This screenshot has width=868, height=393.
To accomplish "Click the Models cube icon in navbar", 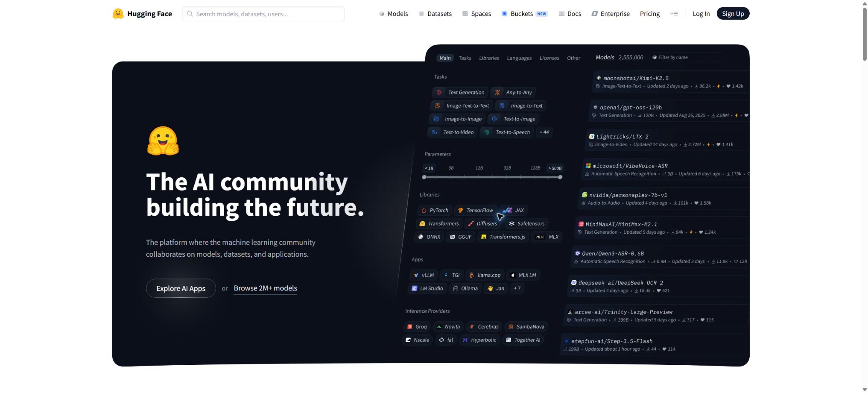I will click(382, 14).
